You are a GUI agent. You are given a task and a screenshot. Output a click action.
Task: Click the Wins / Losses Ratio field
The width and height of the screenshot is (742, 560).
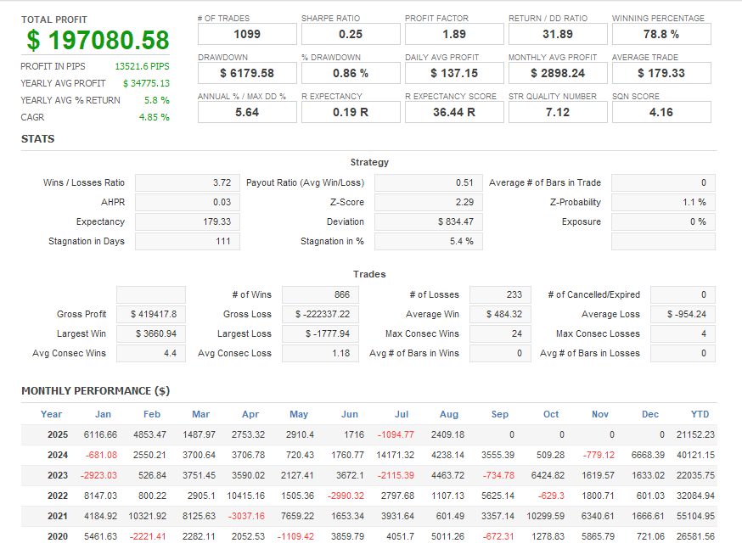pos(187,183)
